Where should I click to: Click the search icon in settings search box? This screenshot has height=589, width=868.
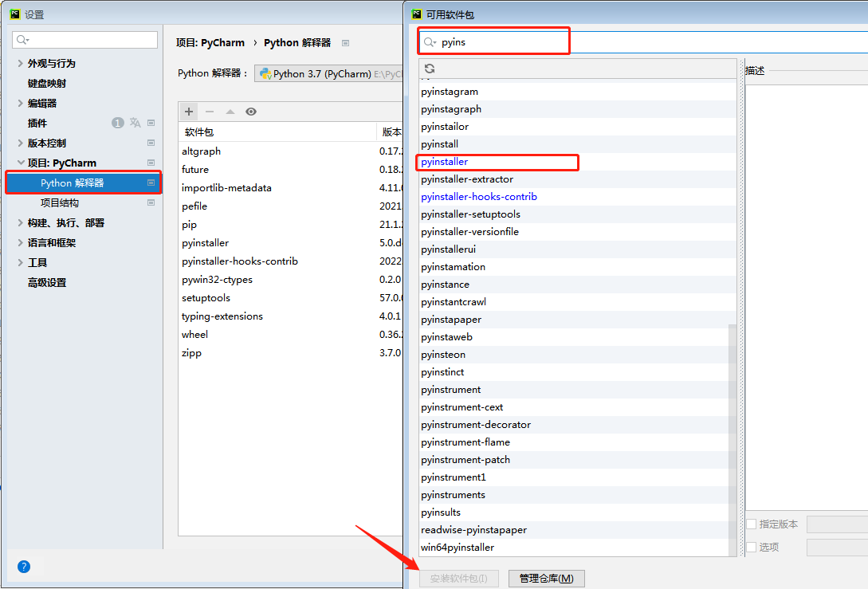tap(22, 40)
